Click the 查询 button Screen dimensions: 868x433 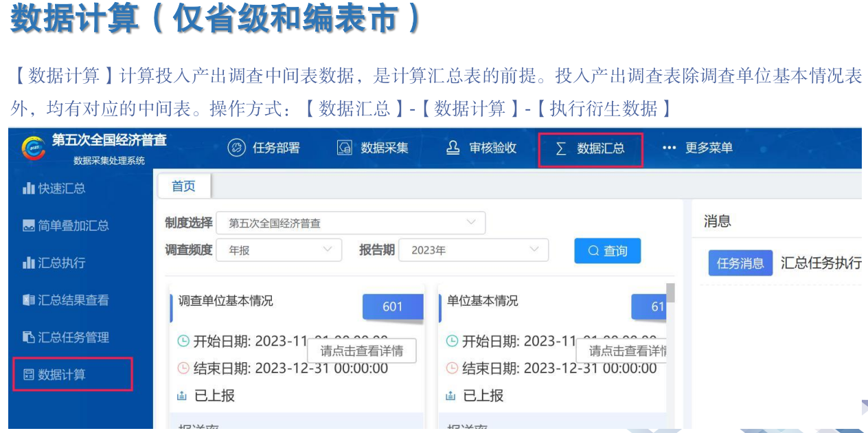coord(607,251)
